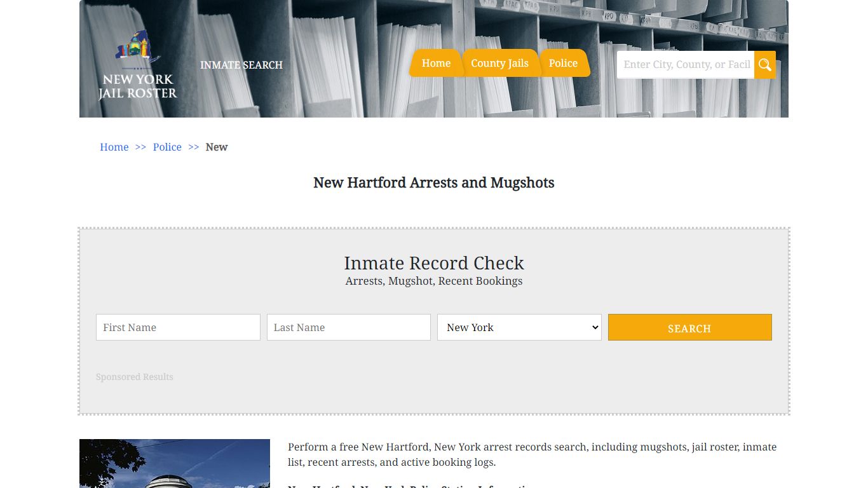Click the SEARCH button
868x488 pixels.
pyautogui.click(x=689, y=327)
